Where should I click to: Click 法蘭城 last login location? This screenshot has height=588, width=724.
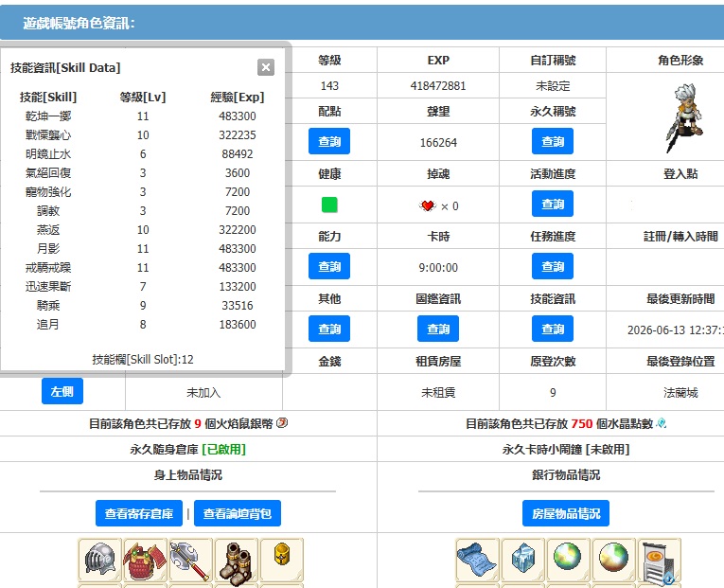(x=680, y=393)
